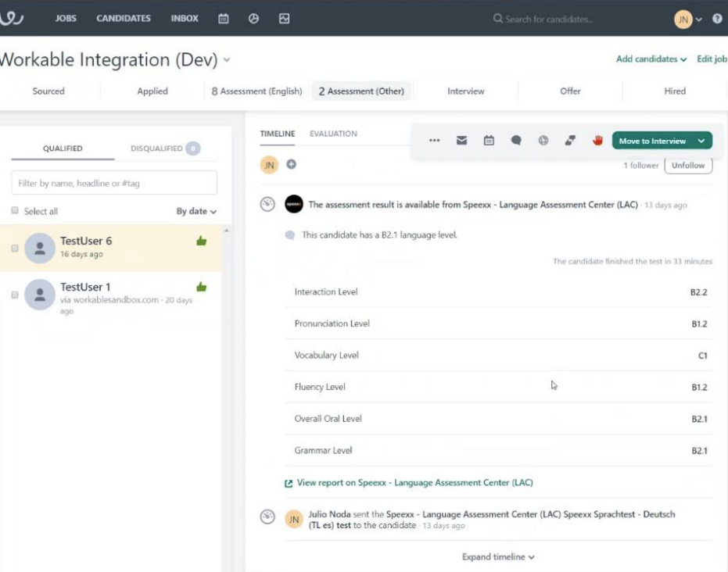Image resolution: width=728 pixels, height=572 pixels.
Task: Switch to the DISQUALIFIED tab
Action: point(165,148)
